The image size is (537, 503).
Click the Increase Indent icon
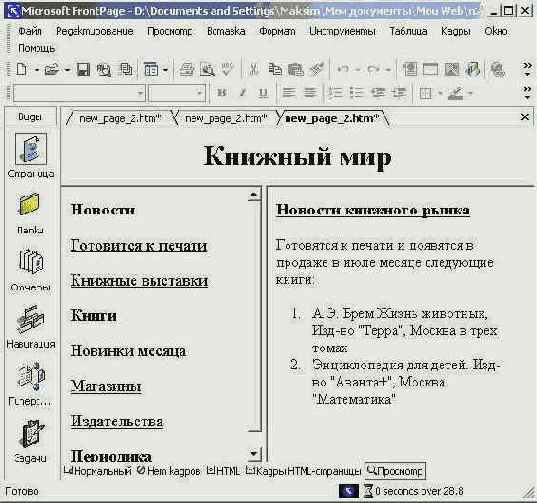(399, 93)
